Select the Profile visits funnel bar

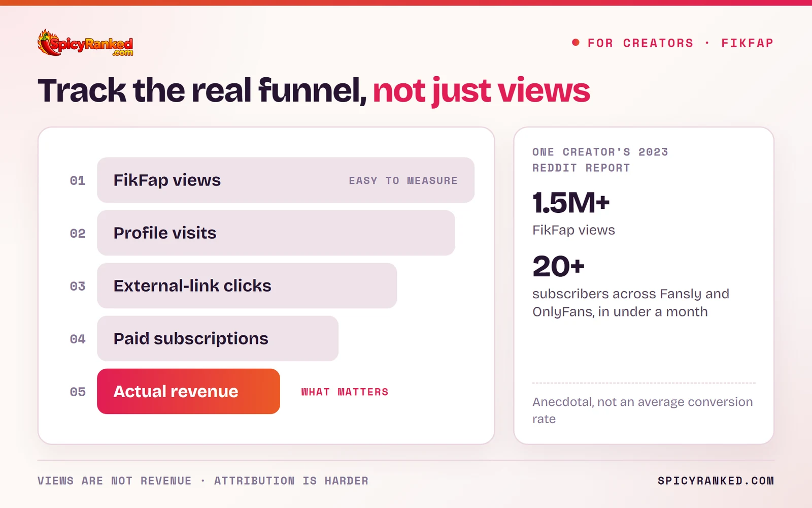coord(276,233)
